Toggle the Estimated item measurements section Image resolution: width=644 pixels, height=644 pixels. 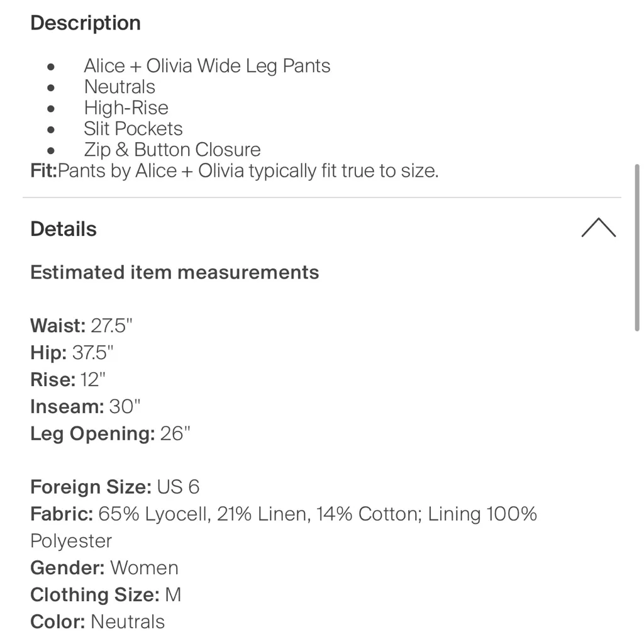[174, 272]
